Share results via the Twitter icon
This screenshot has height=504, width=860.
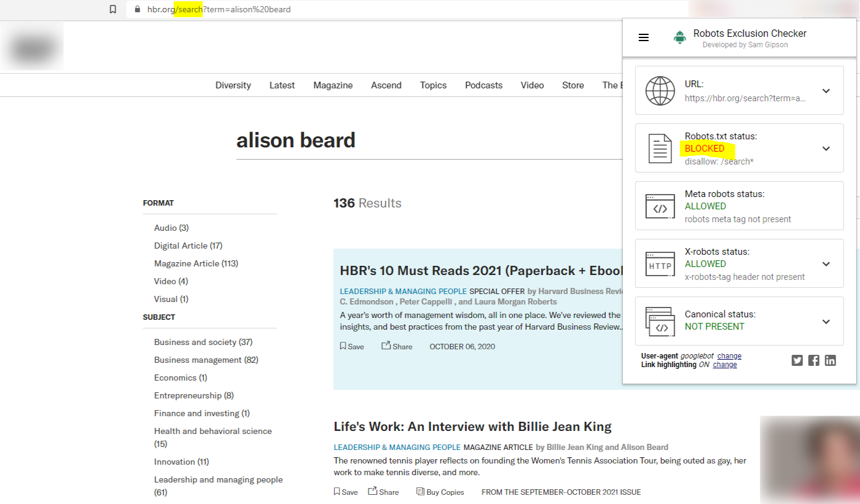(797, 360)
